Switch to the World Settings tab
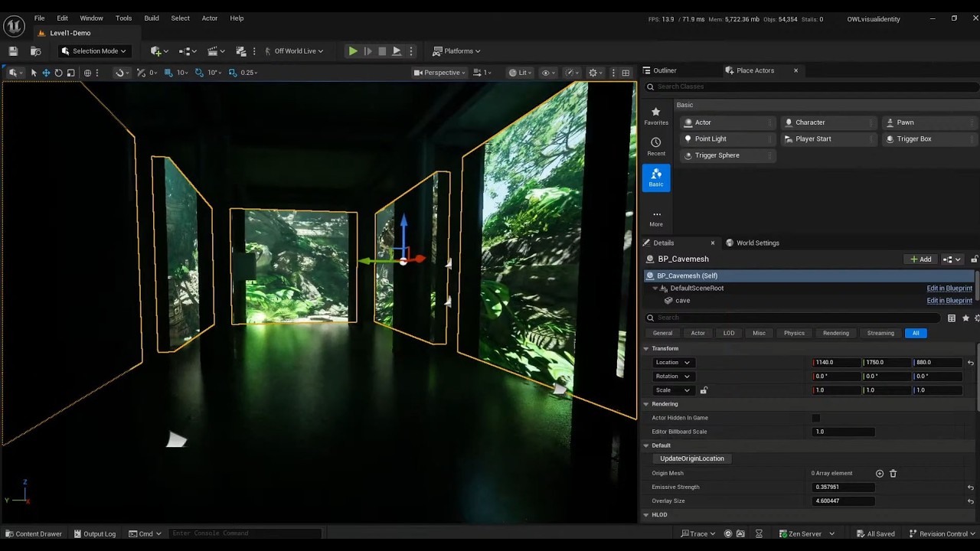 (x=757, y=243)
